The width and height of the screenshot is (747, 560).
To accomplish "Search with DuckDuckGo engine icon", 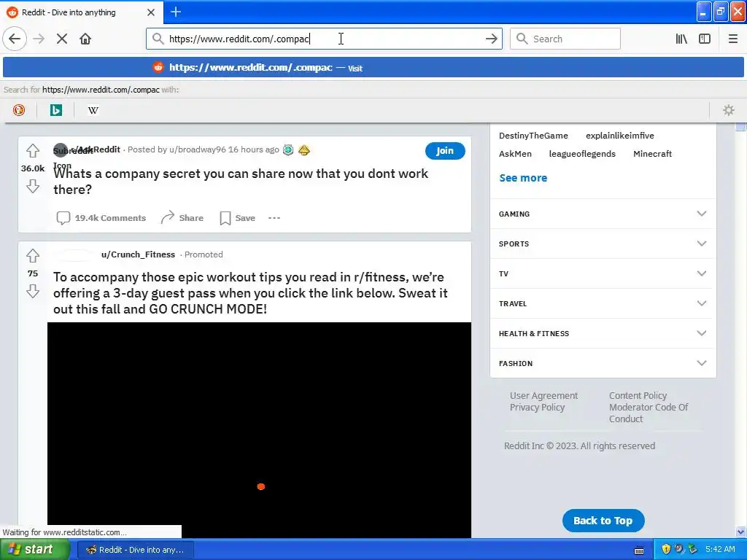I will (x=19, y=111).
